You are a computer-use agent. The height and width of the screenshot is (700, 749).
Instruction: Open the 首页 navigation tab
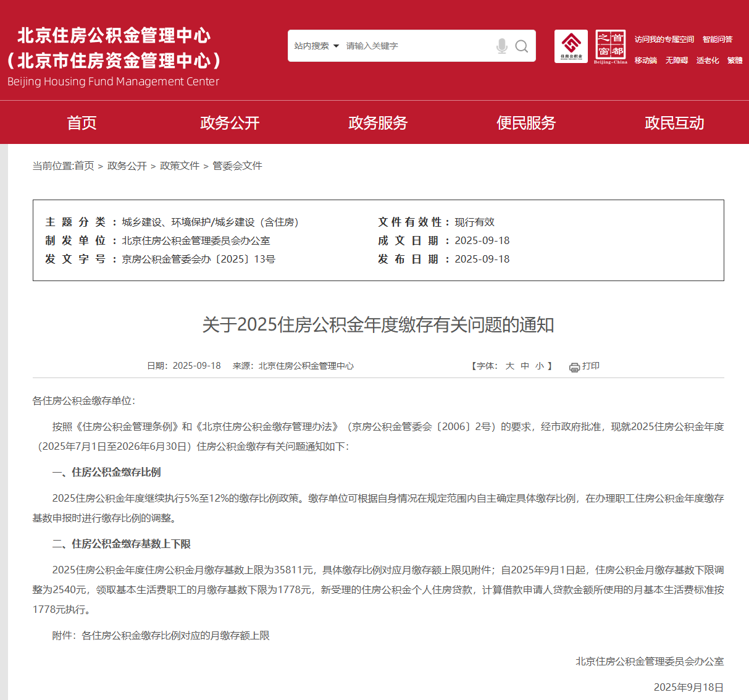click(x=82, y=123)
